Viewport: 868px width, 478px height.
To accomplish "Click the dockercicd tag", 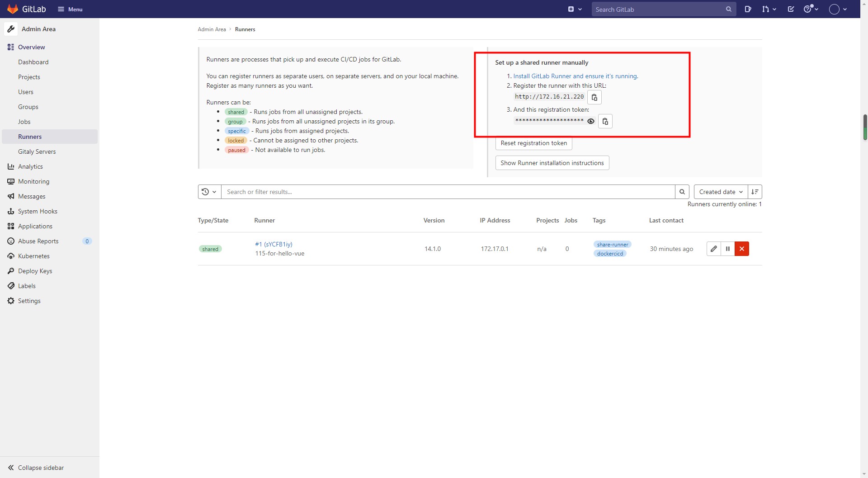I will (x=610, y=254).
